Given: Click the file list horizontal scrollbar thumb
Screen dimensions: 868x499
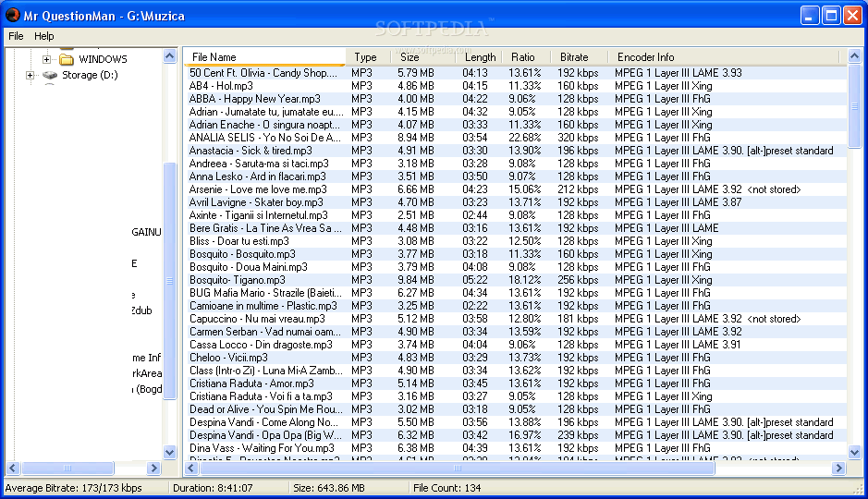Looking at the screenshot, I should pyautogui.click(x=458, y=468).
